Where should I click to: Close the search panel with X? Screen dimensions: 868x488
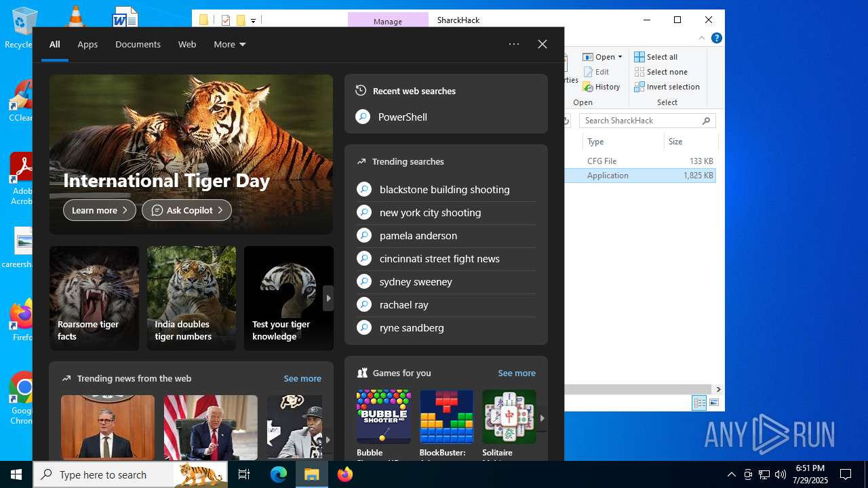(542, 44)
